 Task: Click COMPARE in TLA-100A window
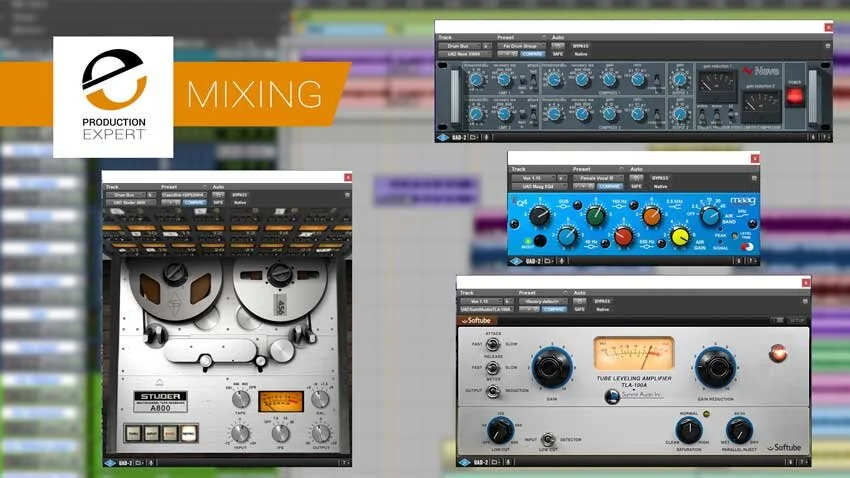pos(554,309)
